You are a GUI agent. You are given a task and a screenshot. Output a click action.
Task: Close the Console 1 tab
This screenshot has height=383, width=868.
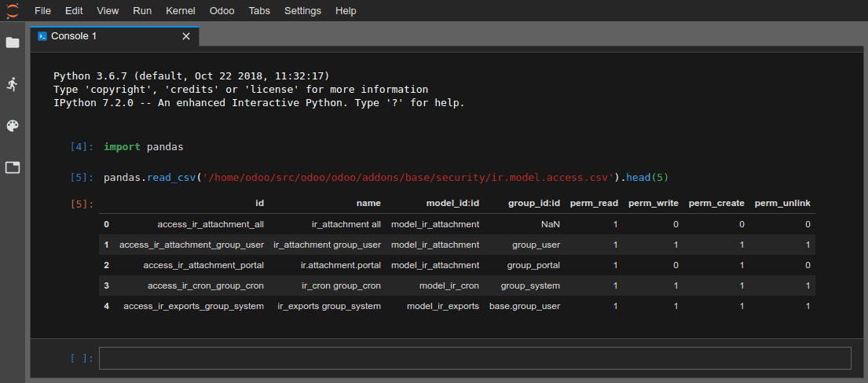point(186,36)
